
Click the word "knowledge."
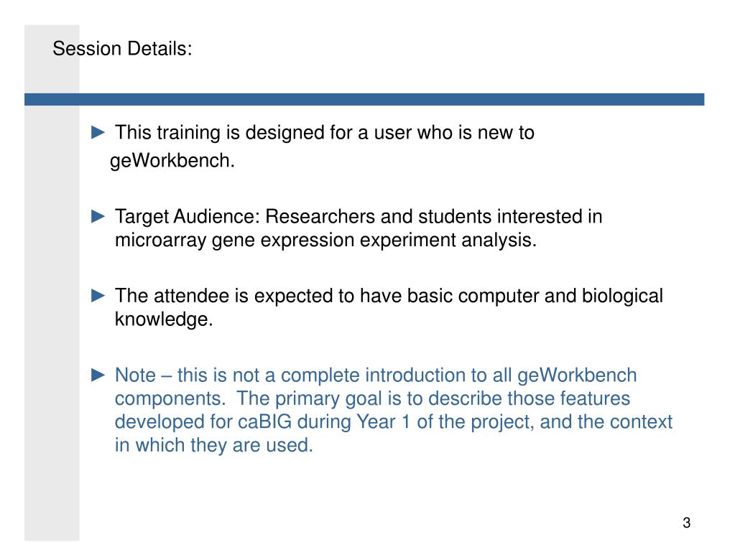point(164,319)
